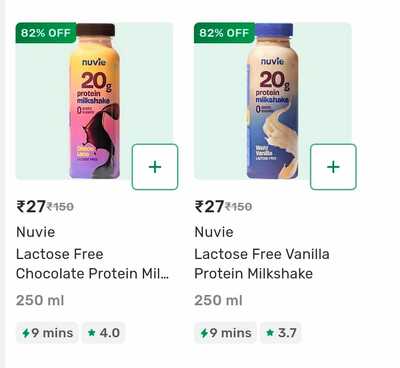Click the star icon next to 4.0
Image resolution: width=400 pixels, height=368 pixels.
pyautogui.click(x=92, y=332)
